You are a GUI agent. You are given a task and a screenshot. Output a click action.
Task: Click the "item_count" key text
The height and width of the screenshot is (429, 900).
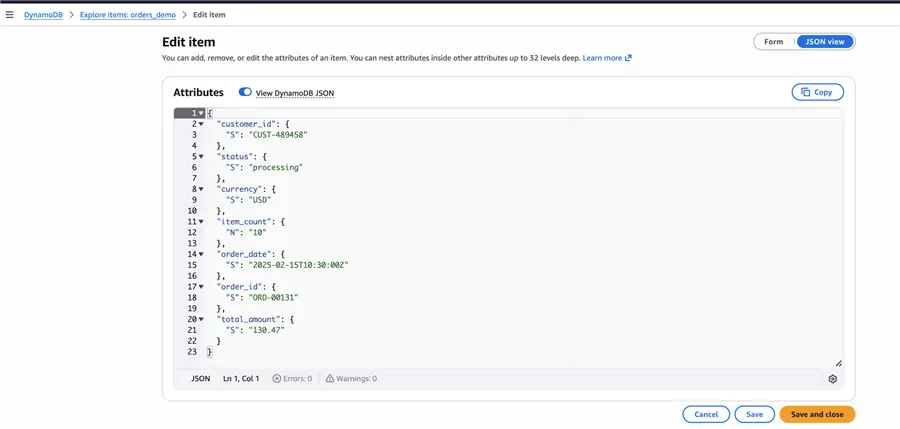coord(243,222)
